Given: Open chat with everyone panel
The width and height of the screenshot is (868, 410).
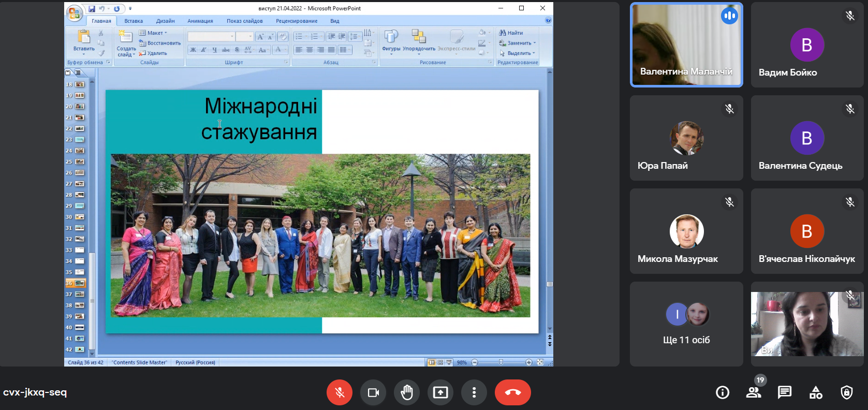Looking at the screenshot, I should pos(785,392).
